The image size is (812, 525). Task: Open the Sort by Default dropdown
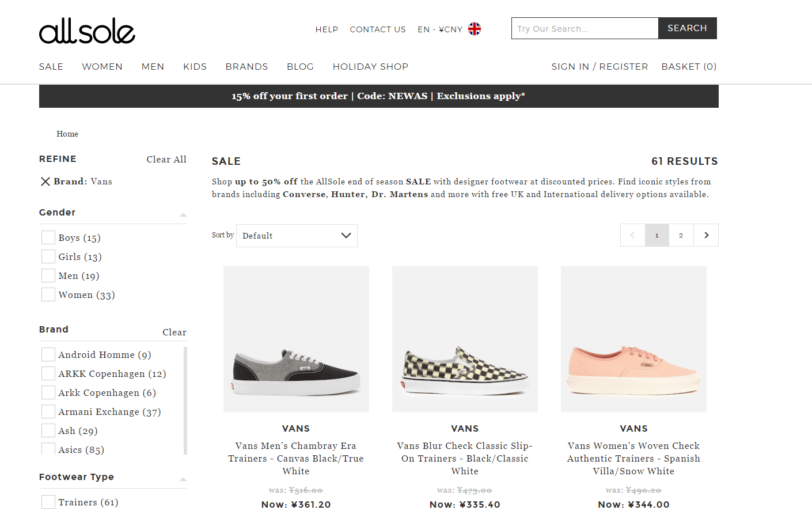coord(297,236)
